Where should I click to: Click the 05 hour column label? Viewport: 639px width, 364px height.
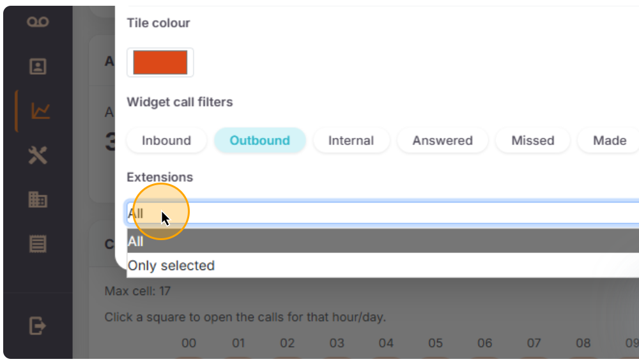[435, 344]
